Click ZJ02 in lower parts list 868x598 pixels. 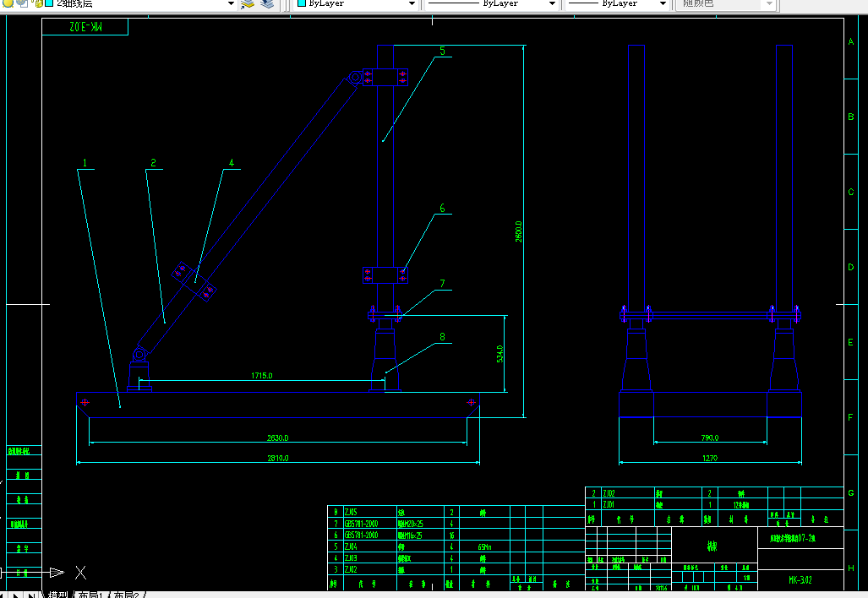coord(351,569)
